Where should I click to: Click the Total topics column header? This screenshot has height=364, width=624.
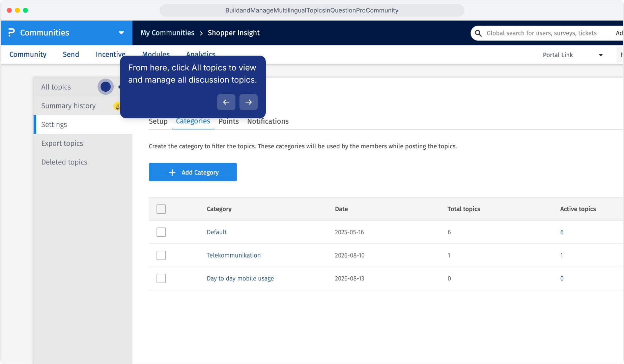click(x=464, y=209)
